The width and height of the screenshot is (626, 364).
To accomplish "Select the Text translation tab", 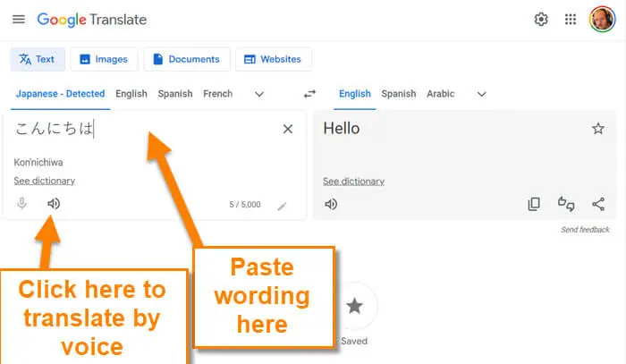I will point(38,59).
